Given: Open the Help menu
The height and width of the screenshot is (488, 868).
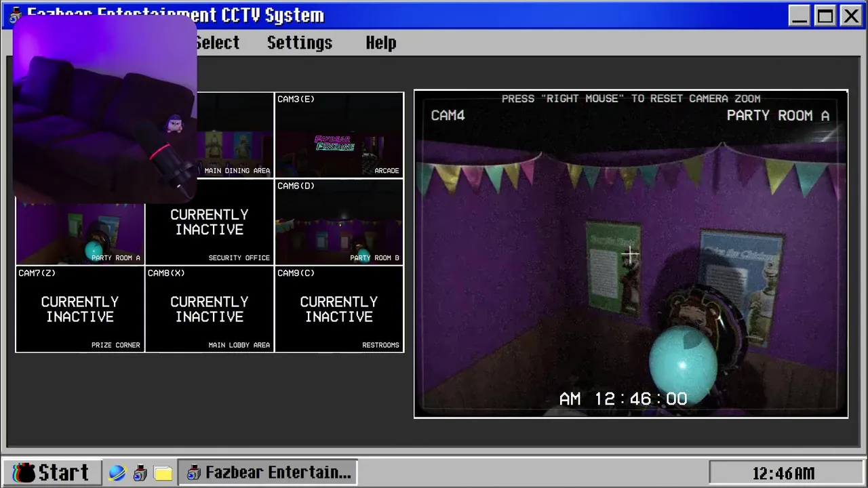Looking at the screenshot, I should tap(380, 43).
